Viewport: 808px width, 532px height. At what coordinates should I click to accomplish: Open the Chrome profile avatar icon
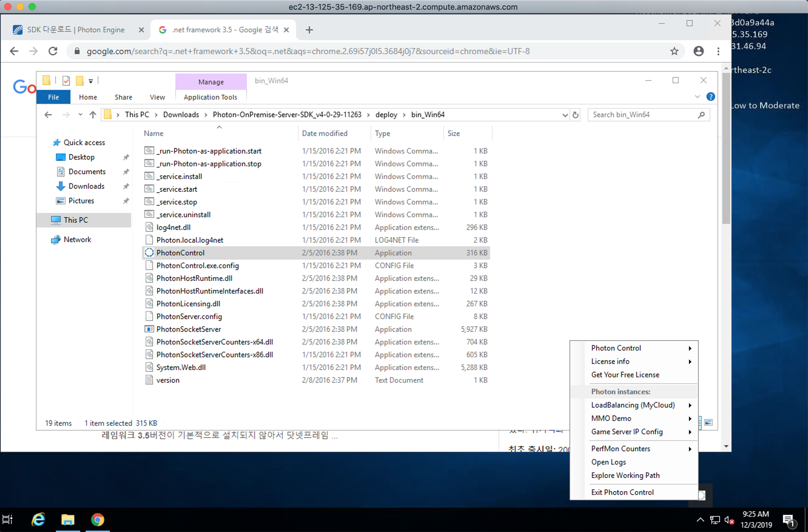point(698,51)
